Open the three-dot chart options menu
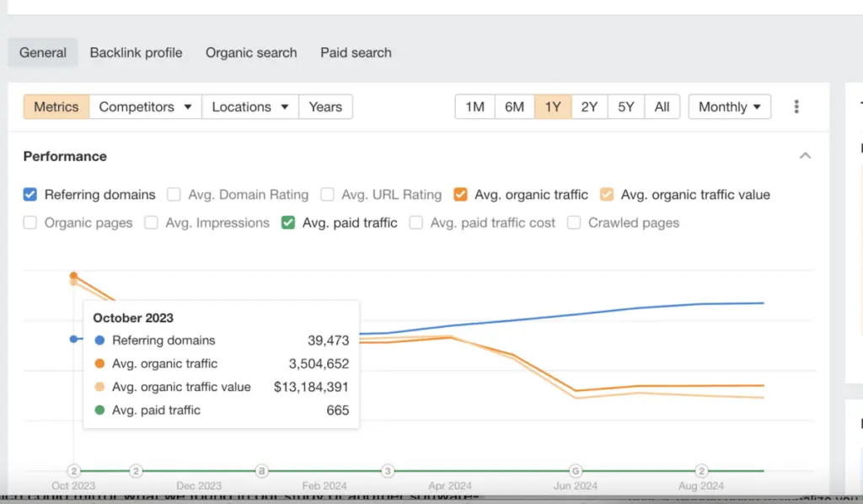The image size is (863, 504). click(796, 107)
